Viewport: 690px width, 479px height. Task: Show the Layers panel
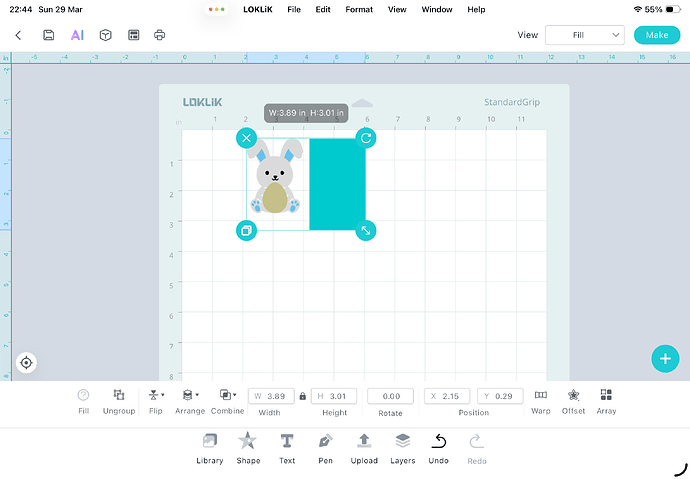point(402,446)
